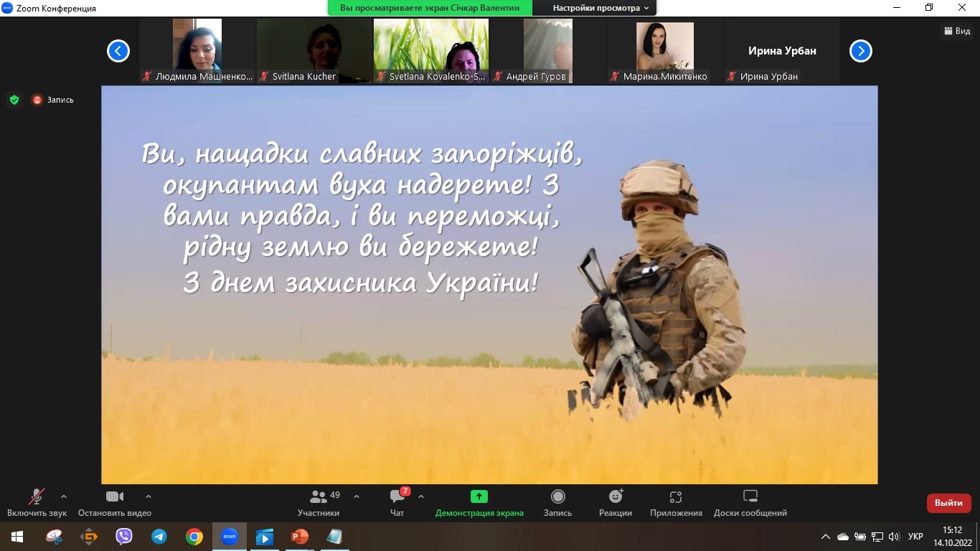The width and height of the screenshot is (980, 551).
Task: Go to previous participants page arrow
Action: (118, 51)
